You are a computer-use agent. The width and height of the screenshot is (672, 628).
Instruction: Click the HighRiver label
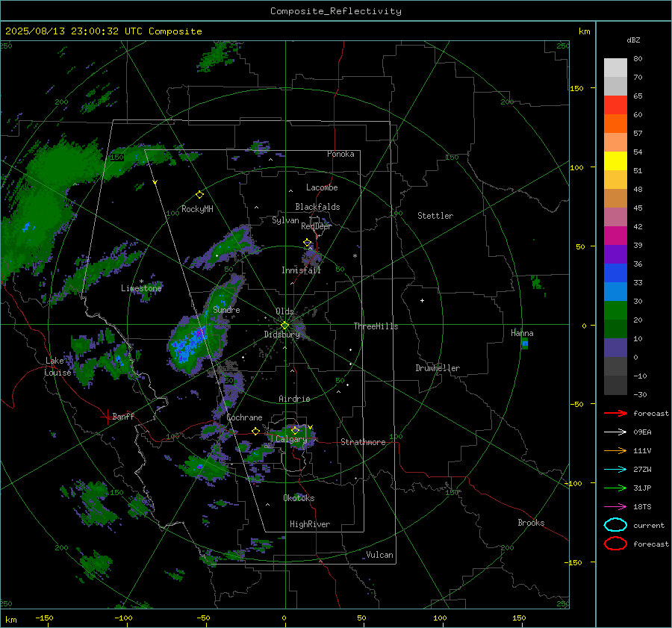tap(310, 524)
